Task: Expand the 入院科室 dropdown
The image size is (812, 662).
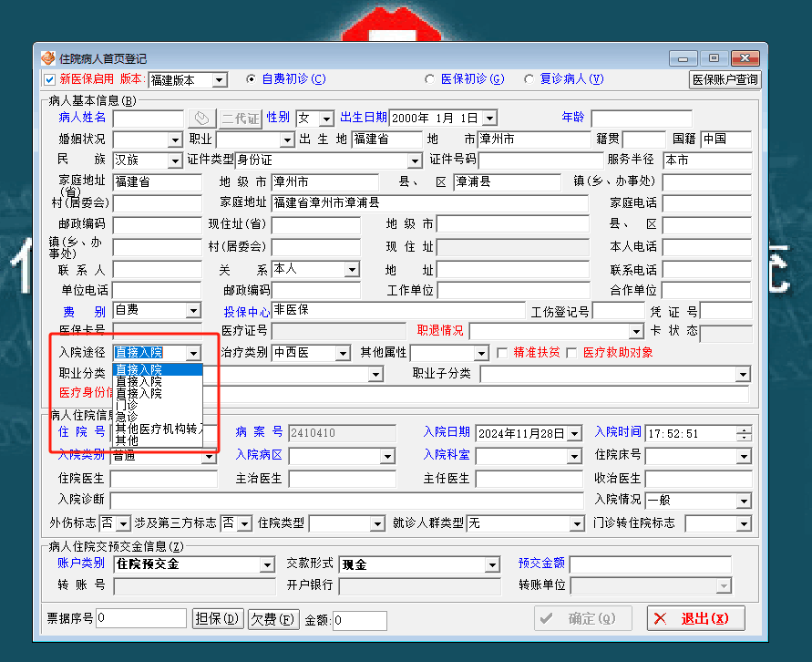Action: click(x=574, y=456)
